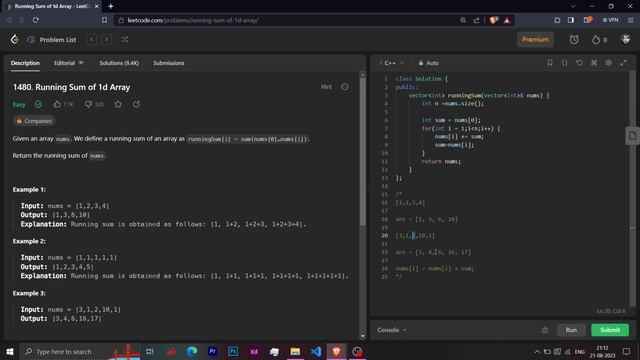This screenshot has width=640, height=360.
Task: Click the thumbs up like icon
Action: click(x=57, y=104)
